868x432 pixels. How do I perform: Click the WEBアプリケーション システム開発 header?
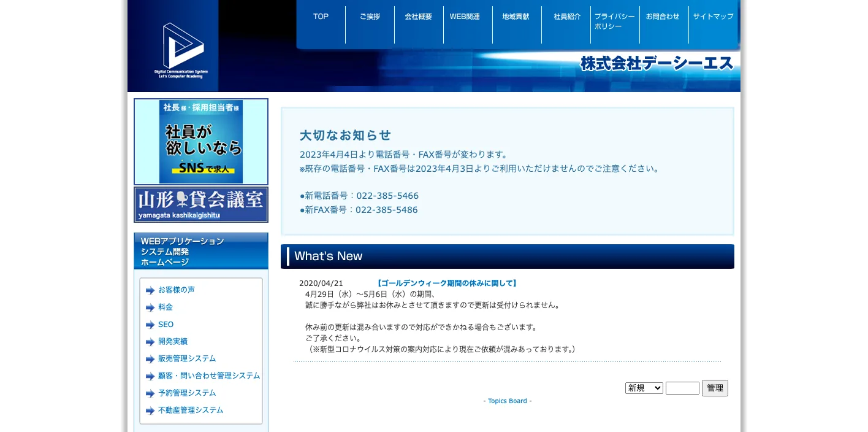(x=201, y=251)
